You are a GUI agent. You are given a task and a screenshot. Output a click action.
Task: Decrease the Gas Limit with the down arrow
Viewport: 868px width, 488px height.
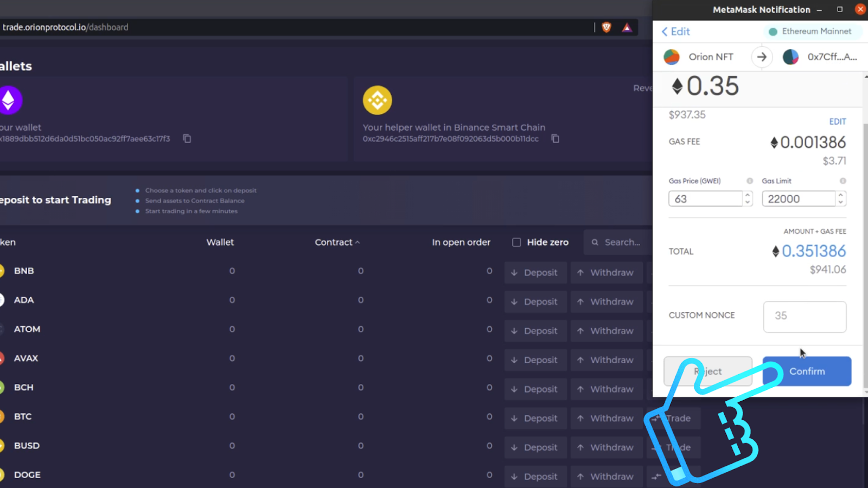841,202
